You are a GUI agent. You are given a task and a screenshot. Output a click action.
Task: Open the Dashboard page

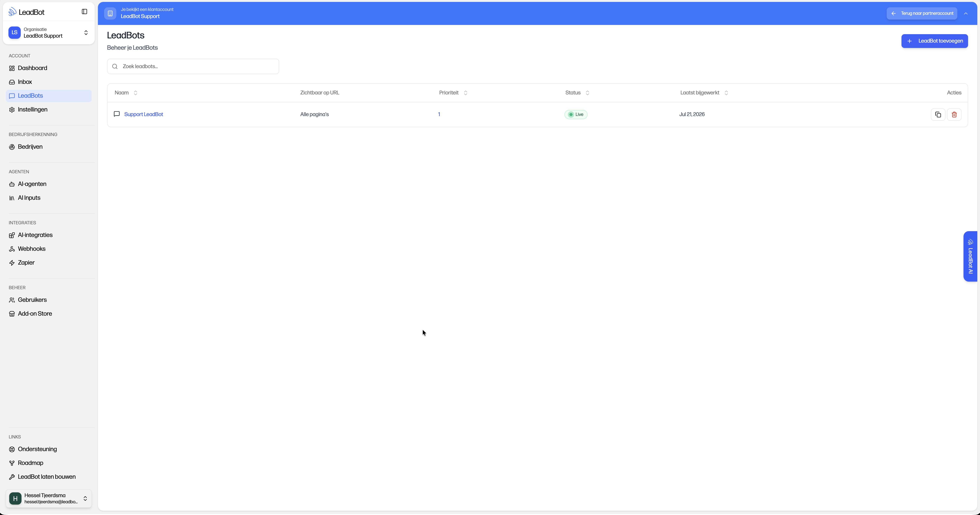49,68
